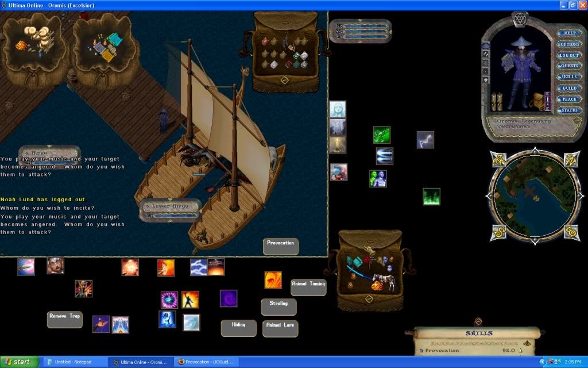Open the backpack on the paperdoll
The height and width of the screenshot is (368, 588).
[x=537, y=101]
